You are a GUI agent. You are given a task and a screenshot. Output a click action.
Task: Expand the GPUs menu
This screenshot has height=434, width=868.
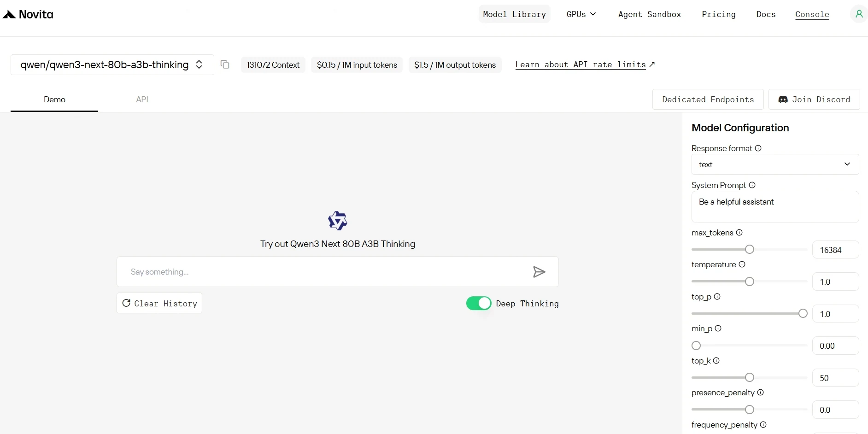[581, 14]
